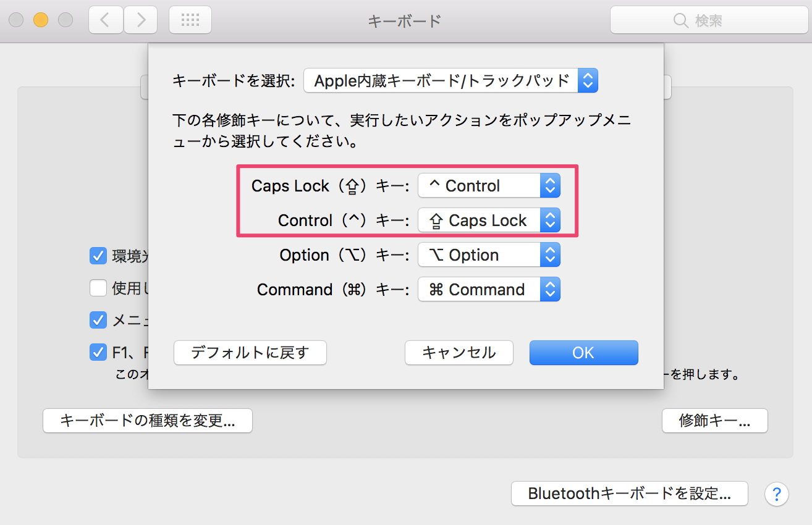Click キーボードの種類を変更 button
Viewport: 812px width, 525px height.
(147, 421)
